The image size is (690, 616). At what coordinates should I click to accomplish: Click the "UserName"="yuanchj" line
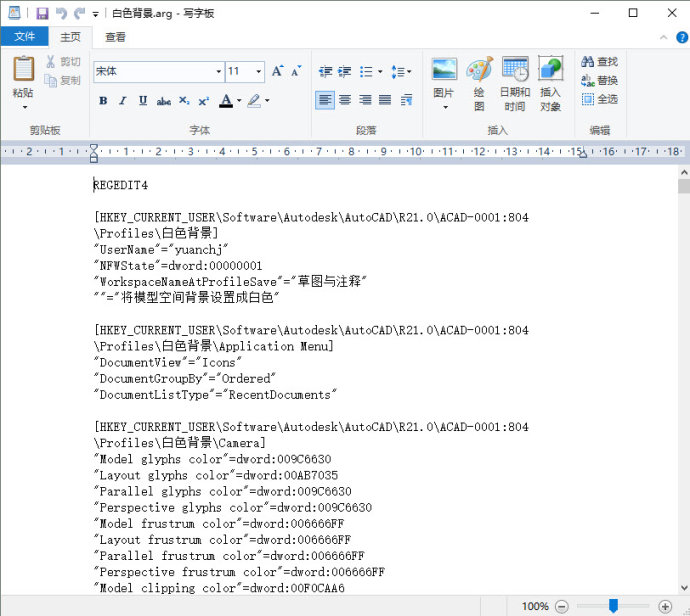[161, 249]
